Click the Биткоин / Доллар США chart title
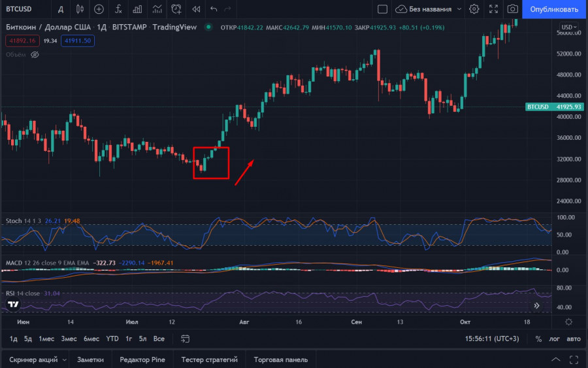The image size is (588, 368). click(48, 27)
